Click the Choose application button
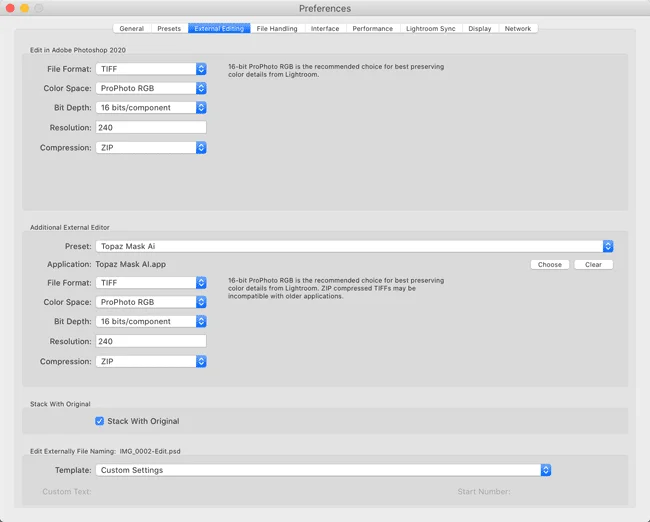The height and width of the screenshot is (522, 650). [549, 265]
